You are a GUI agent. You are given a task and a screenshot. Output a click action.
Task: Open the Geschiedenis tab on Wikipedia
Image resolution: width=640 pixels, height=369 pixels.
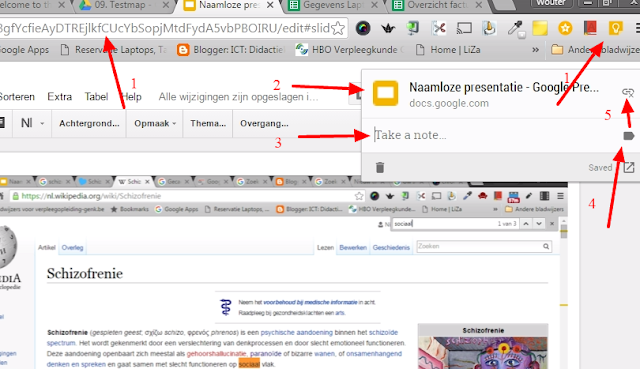coord(391,248)
